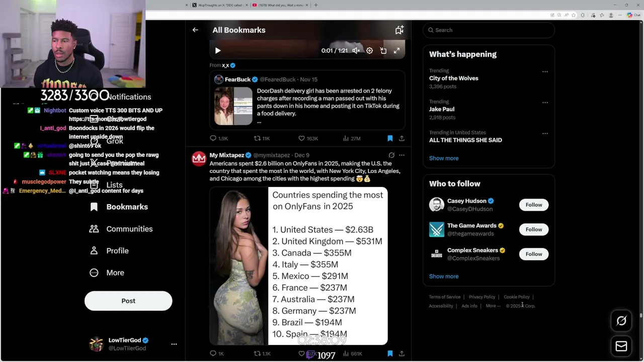Open the FearBuck profile name

(x=237, y=79)
